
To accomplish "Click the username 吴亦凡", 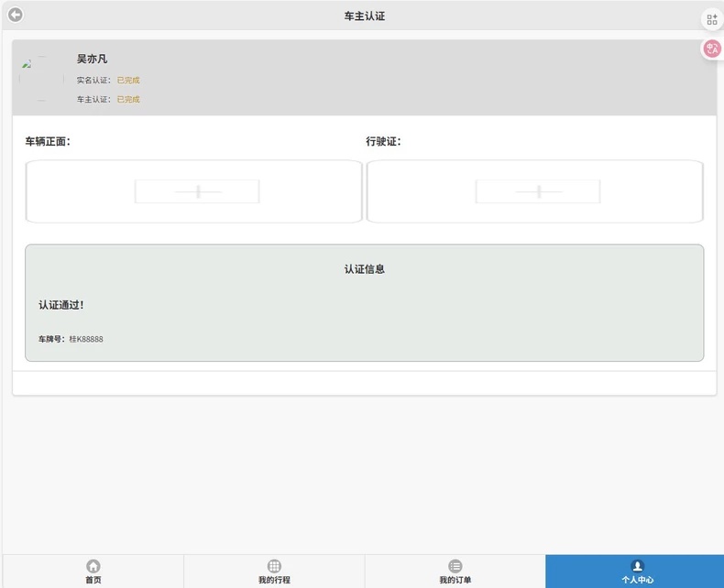I will pyautogui.click(x=92, y=60).
